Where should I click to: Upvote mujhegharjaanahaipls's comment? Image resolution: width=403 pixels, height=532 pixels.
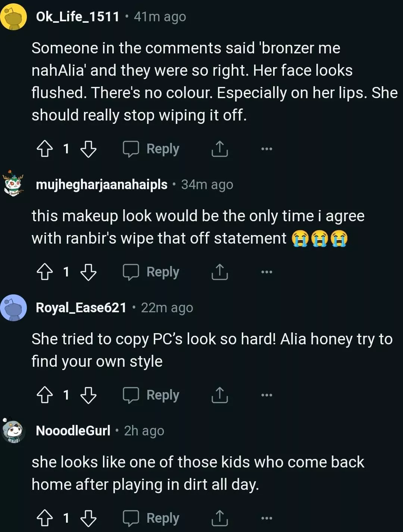pyautogui.click(x=45, y=272)
